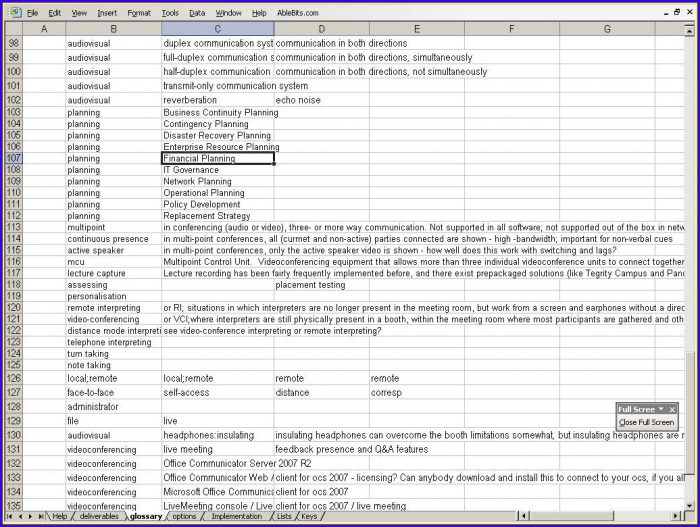
Task: Select cell 'telephone interpreting'
Action: [113, 343]
